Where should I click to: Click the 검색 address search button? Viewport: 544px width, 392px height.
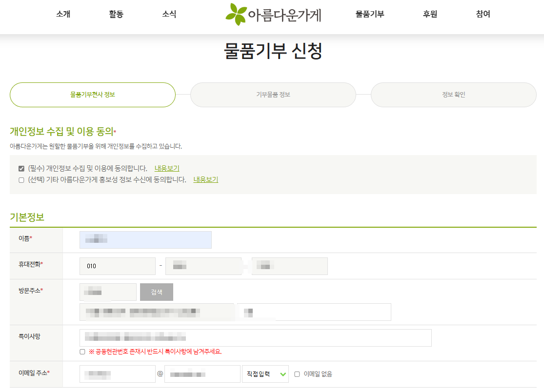tap(157, 292)
